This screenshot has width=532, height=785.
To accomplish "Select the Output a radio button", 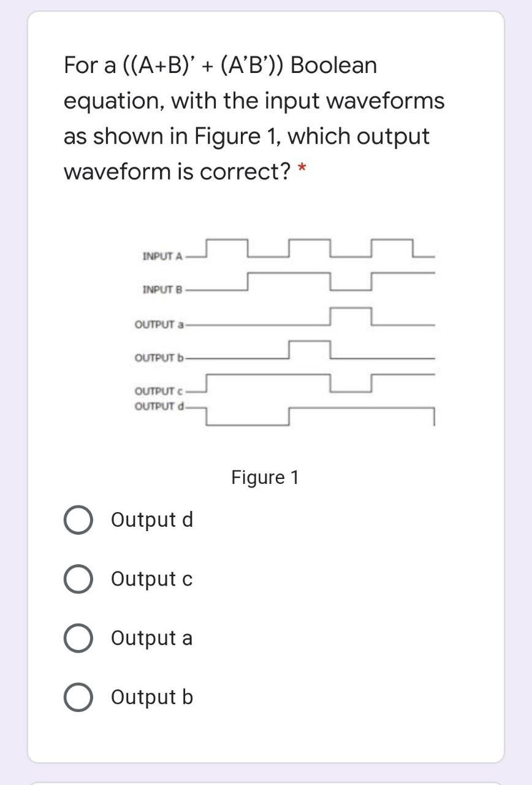I will pyautogui.click(x=78, y=638).
